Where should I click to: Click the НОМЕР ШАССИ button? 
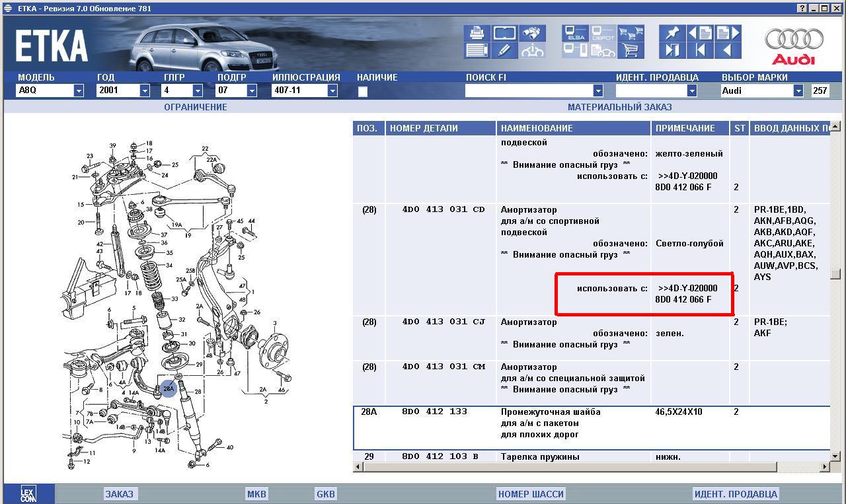click(x=531, y=494)
